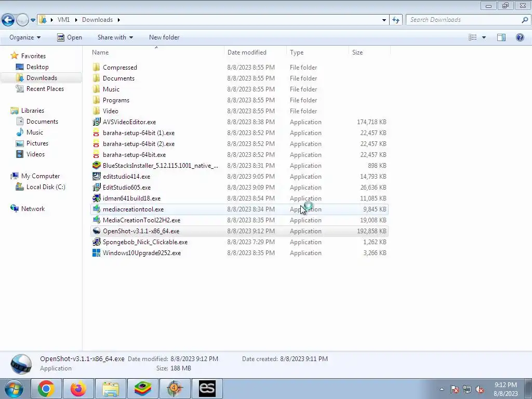The width and height of the screenshot is (532, 399).
Task: Select Downloads in the address breadcrumb
Action: coord(97,20)
